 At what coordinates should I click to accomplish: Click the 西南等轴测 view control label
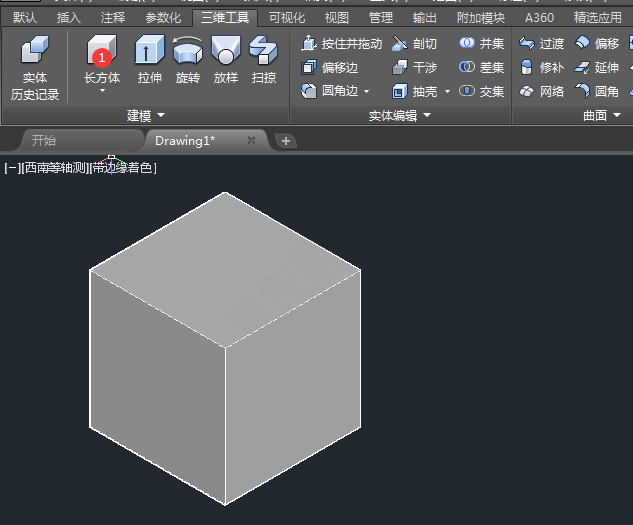point(54,168)
